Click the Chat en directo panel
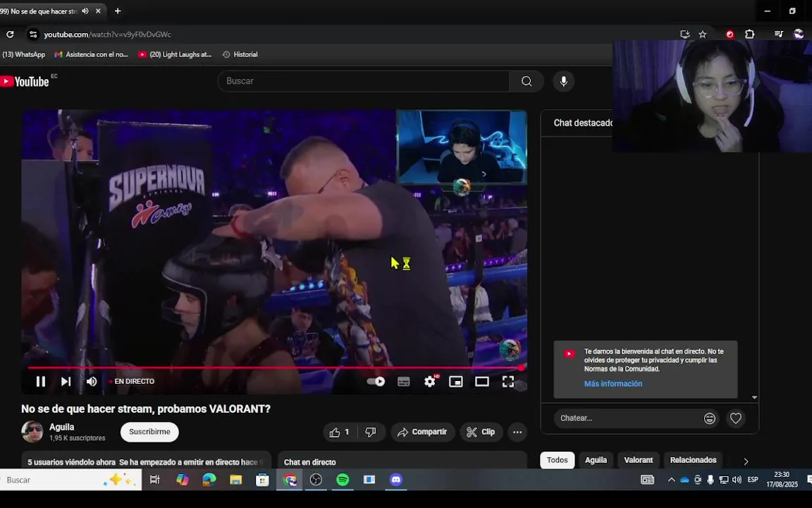 pos(402,460)
